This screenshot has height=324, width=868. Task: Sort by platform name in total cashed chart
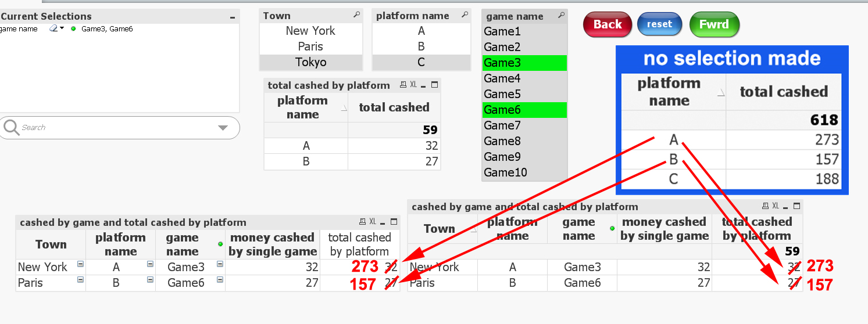click(306, 107)
